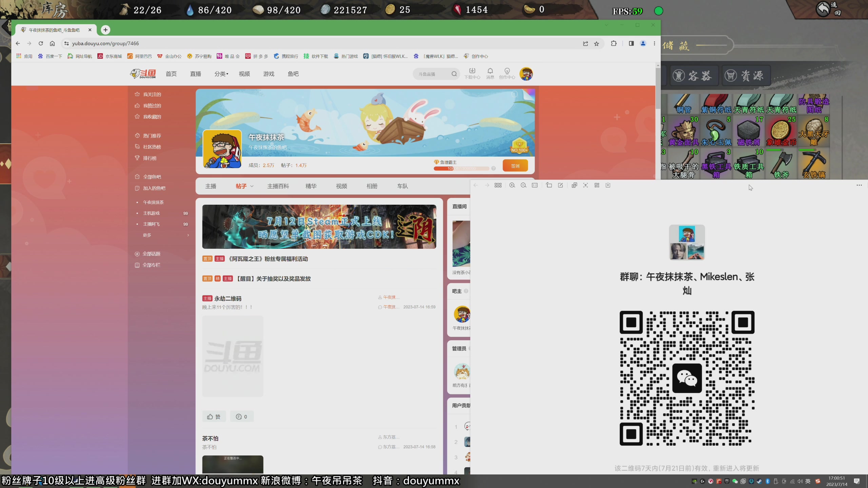Image resolution: width=868 pixels, height=488 pixels.
Task: Select 黄金面具 item in game storage
Action: [x=684, y=131]
